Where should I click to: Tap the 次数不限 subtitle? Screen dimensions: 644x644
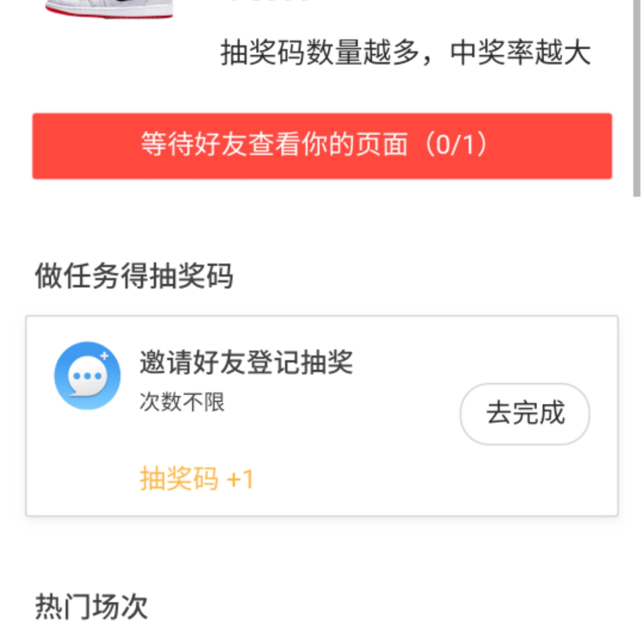click(x=182, y=402)
